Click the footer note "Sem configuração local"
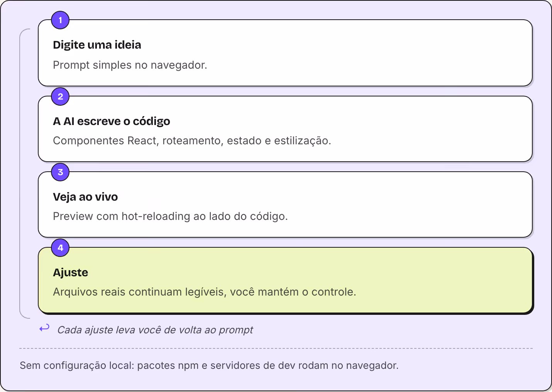Screen dimensions: 552x392 click(x=209, y=365)
